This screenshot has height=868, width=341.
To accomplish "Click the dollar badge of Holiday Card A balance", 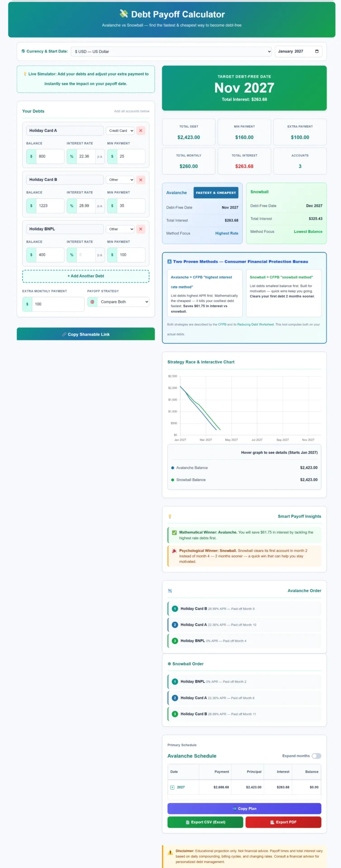I will coord(31,156).
